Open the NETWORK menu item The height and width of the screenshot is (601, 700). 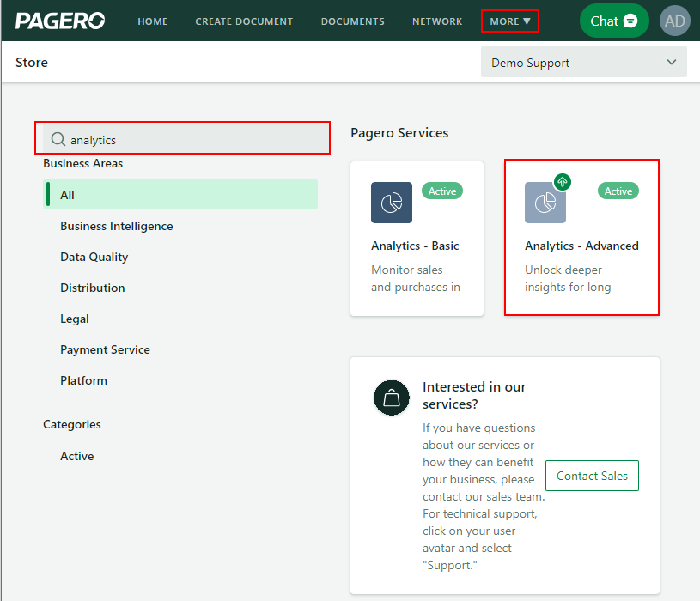(x=437, y=21)
